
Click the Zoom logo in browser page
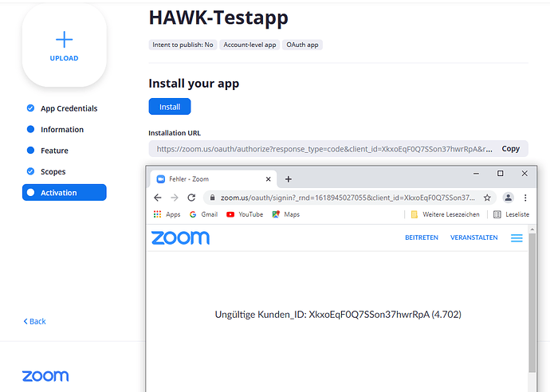pos(180,237)
